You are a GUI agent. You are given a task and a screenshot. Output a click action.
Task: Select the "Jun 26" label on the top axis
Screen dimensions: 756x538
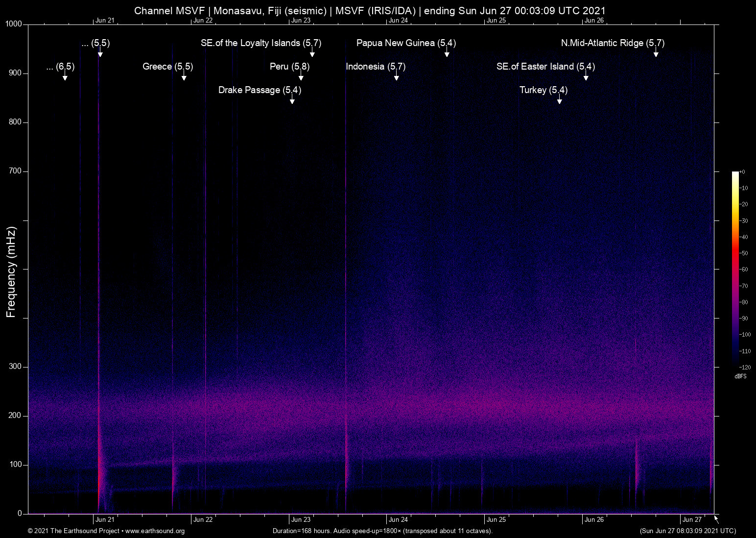tap(594, 21)
